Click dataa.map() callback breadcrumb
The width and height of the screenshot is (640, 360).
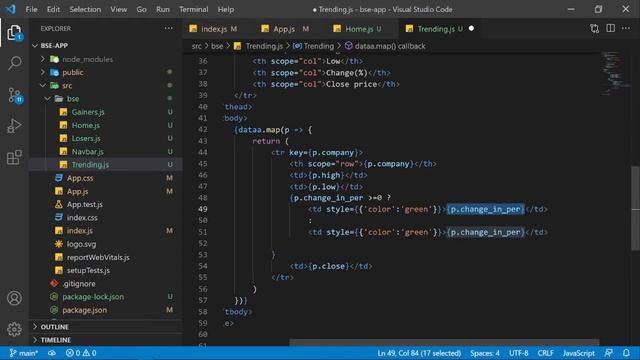[x=385, y=46]
